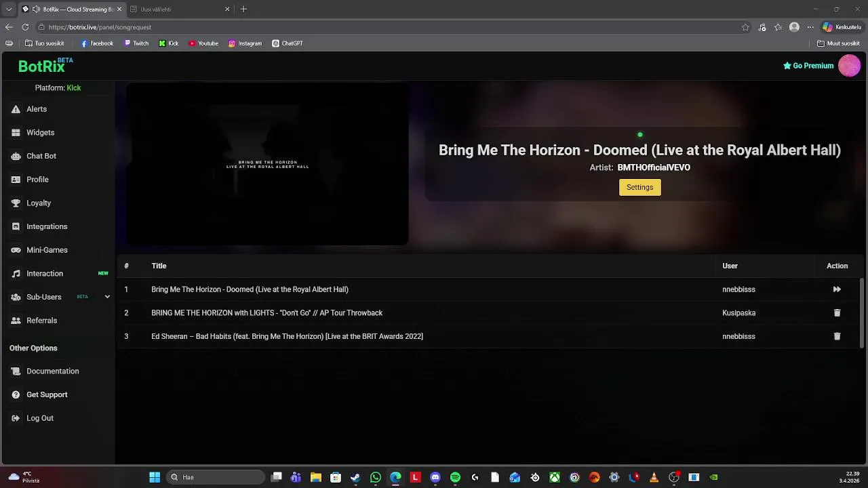Open the Profile page
This screenshot has width=868, height=488.
(37, 180)
